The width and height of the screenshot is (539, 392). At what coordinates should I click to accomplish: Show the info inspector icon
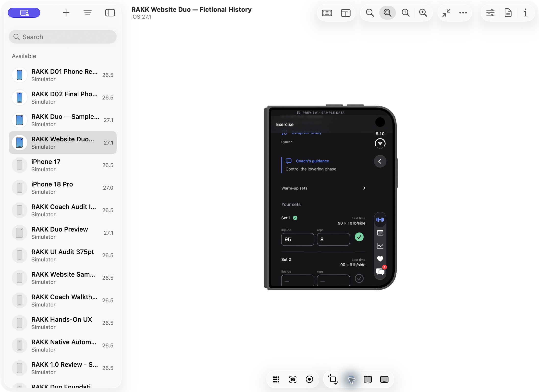click(526, 13)
